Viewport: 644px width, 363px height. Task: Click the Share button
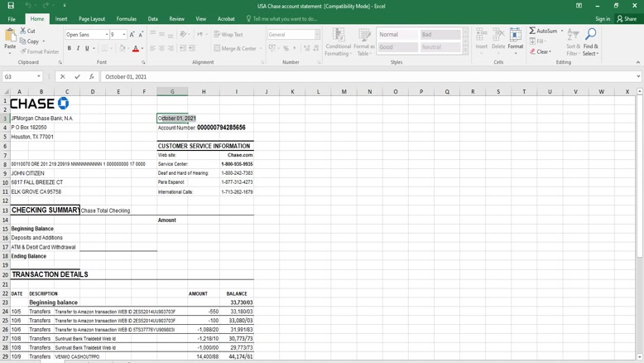coord(627,18)
